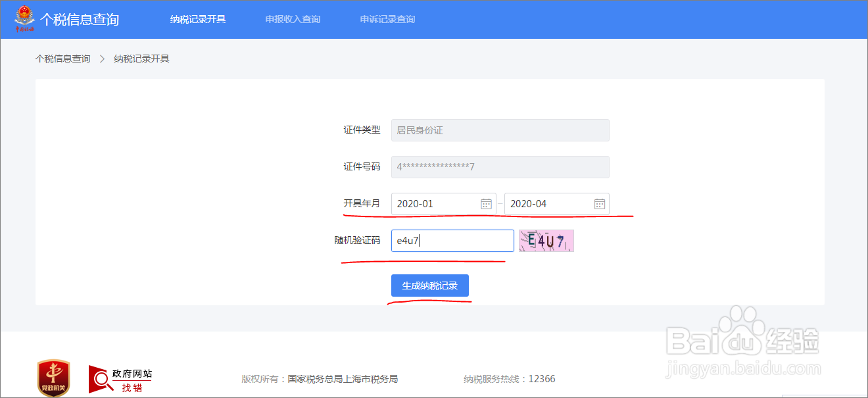Click the masked 证件号码 field
The image size is (868, 398).
click(x=500, y=167)
